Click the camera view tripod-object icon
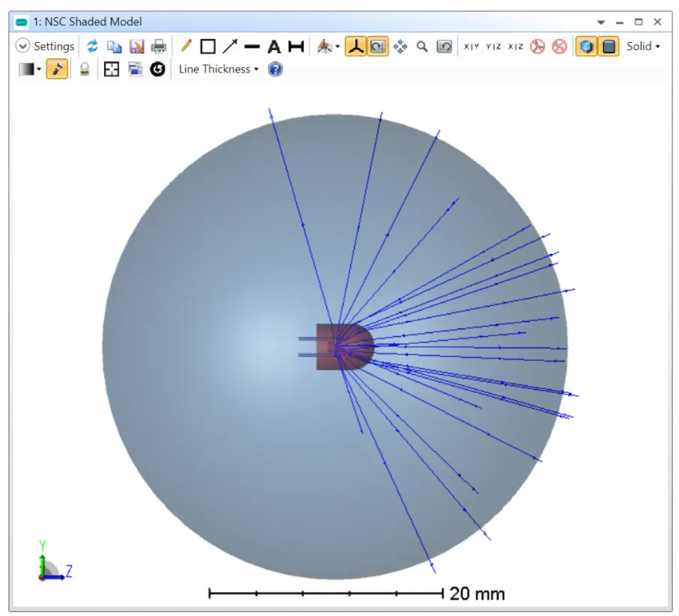Screen dimensions: 679x616 click(x=325, y=46)
